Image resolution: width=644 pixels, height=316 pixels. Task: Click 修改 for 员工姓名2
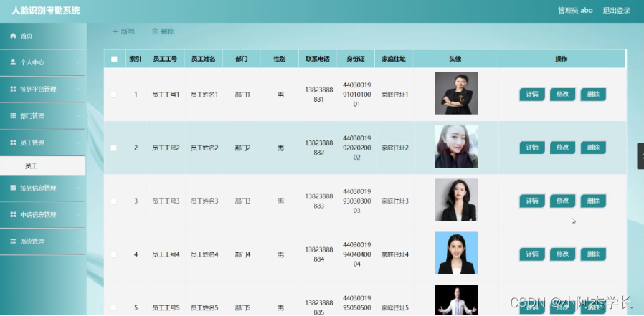pos(563,148)
